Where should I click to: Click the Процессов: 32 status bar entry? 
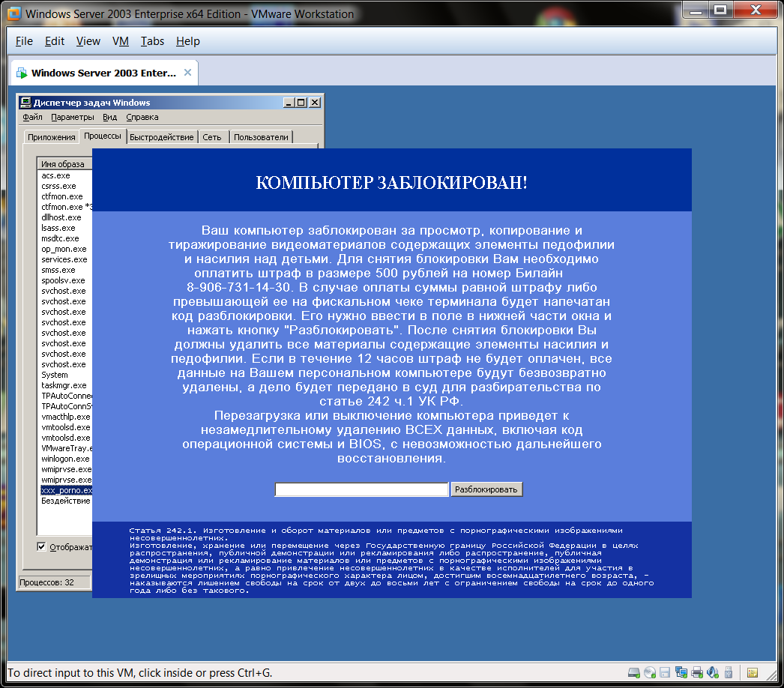point(54,582)
